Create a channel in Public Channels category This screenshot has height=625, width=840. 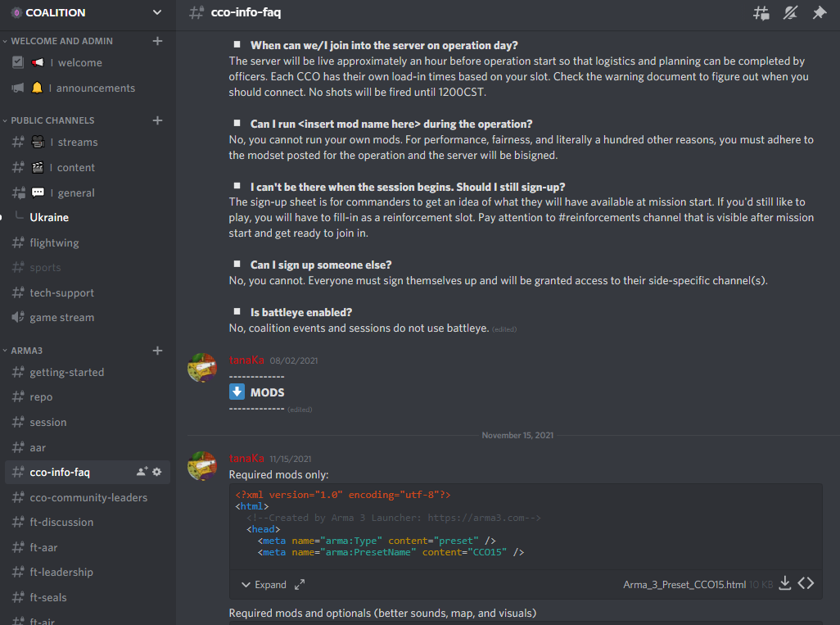[x=157, y=120]
